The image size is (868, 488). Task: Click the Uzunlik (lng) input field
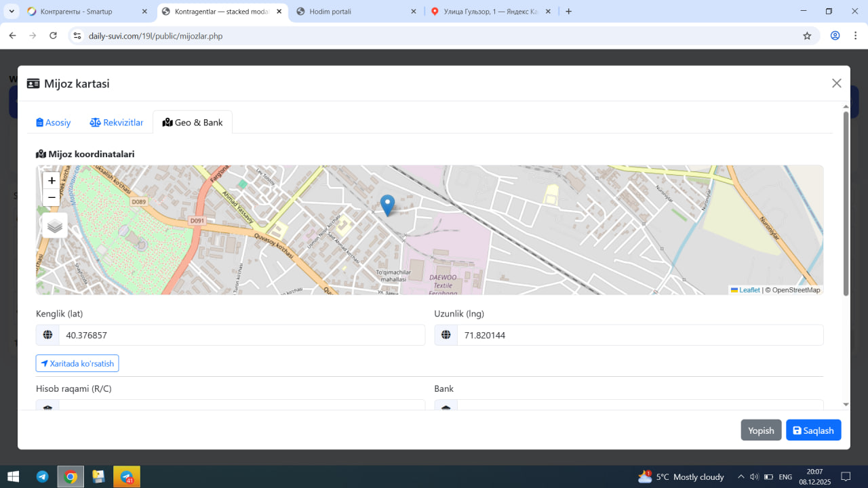click(x=639, y=335)
